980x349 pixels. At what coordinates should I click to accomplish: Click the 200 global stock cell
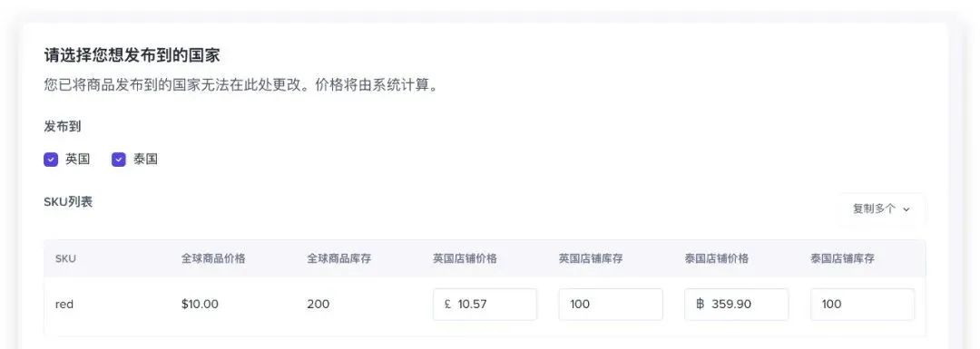pos(318,305)
